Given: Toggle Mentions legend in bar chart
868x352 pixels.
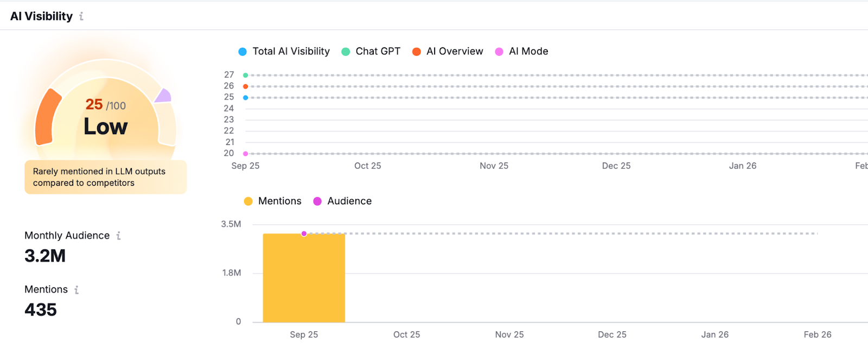Looking at the screenshot, I should click(273, 201).
